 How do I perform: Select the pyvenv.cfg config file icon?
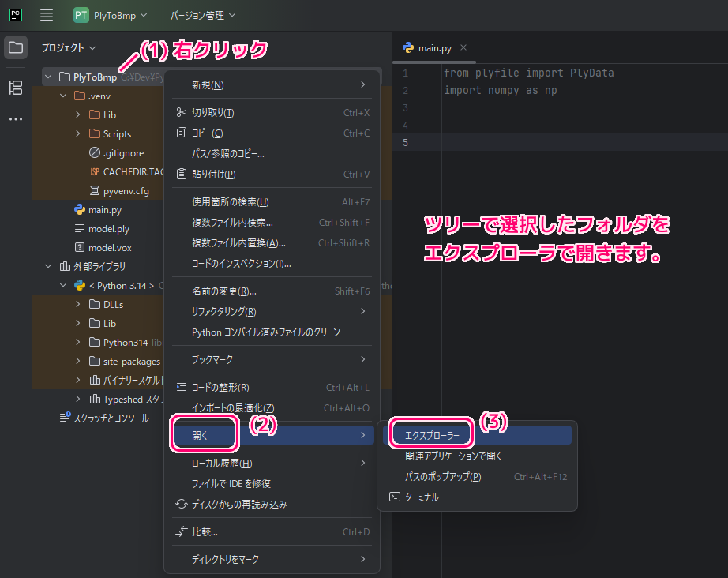(x=93, y=190)
